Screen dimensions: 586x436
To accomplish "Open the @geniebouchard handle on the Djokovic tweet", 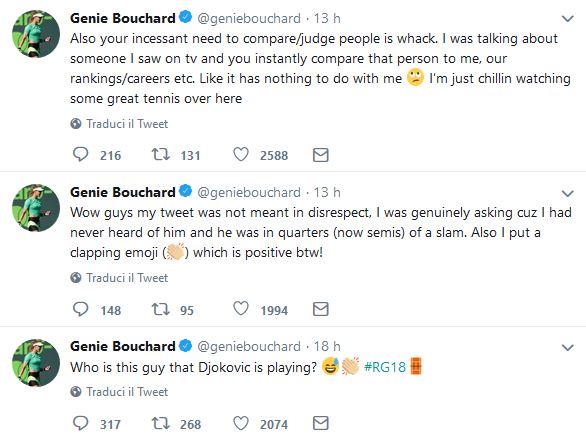I will click(x=249, y=346).
